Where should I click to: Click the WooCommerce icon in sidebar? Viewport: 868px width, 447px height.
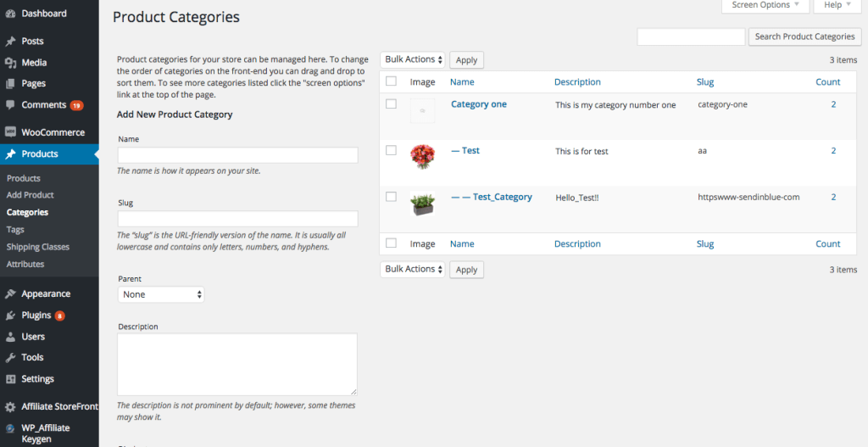click(x=10, y=132)
